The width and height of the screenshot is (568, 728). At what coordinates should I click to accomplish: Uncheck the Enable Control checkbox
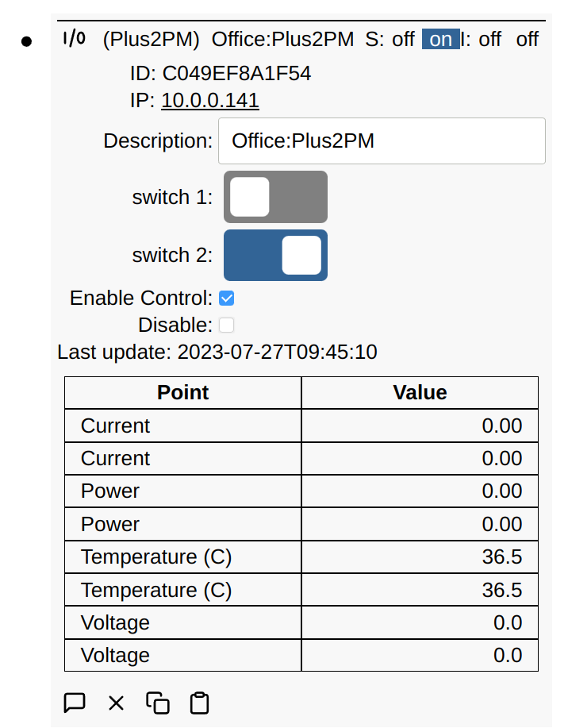pyautogui.click(x=227, y=298)
